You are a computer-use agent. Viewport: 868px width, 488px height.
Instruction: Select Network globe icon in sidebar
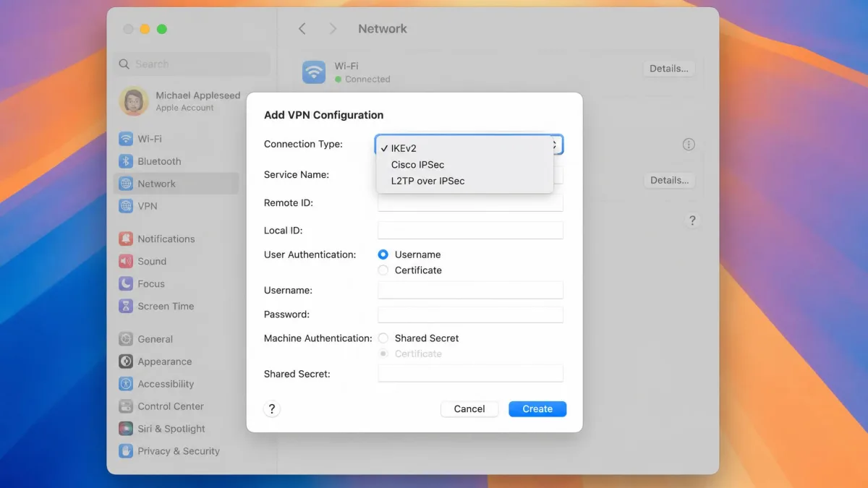coord(126,184)
